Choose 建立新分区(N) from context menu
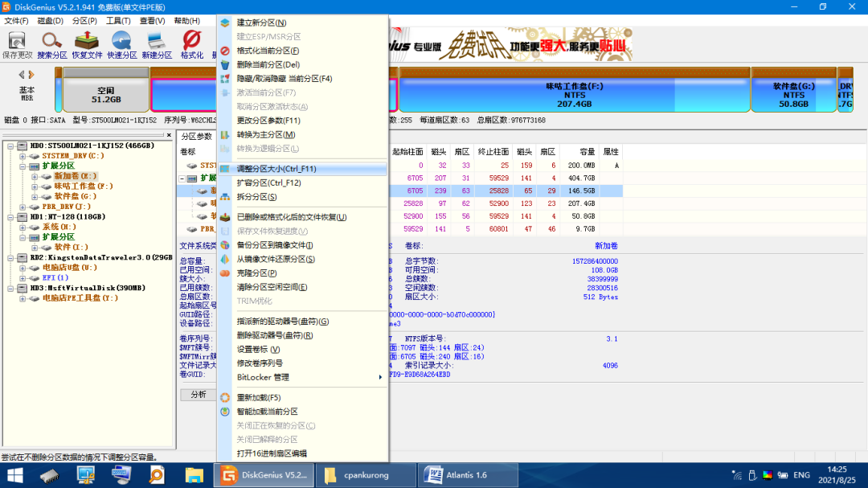The width and height of the screenshot is (868, 488). [x=303, y=23]
